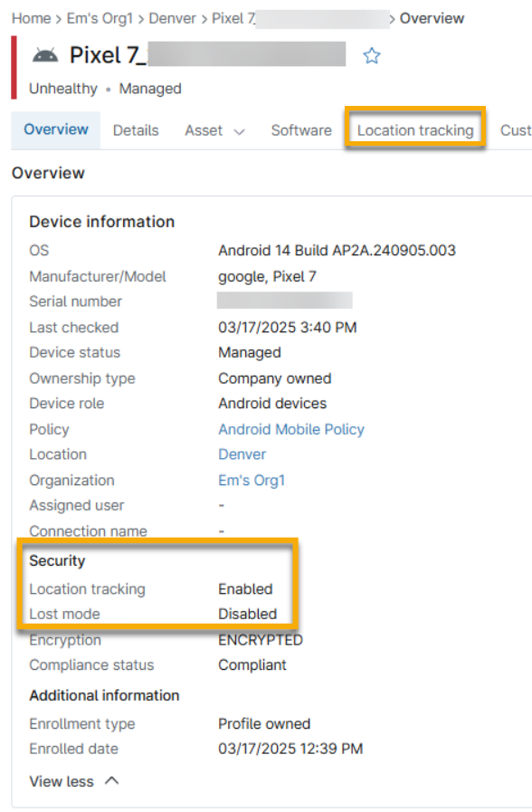The height and width of the screenshot is (812, 532).
Task: Select the Enrollment type value Profile owned
Action: 264,723
